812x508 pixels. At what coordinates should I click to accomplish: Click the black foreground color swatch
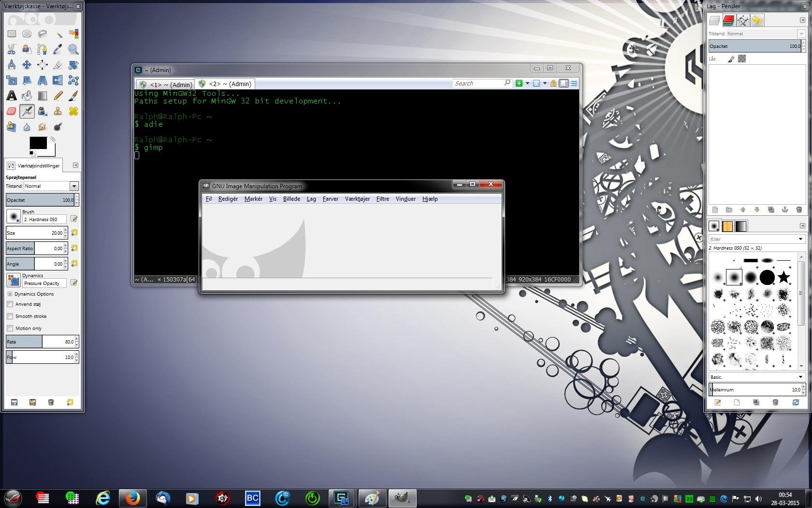pos(38,143)
